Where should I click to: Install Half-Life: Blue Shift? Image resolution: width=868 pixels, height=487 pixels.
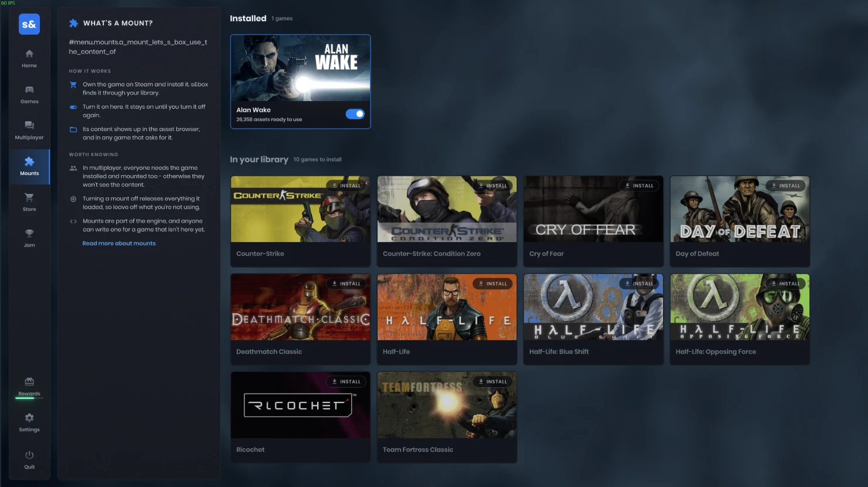pos(640,284)
